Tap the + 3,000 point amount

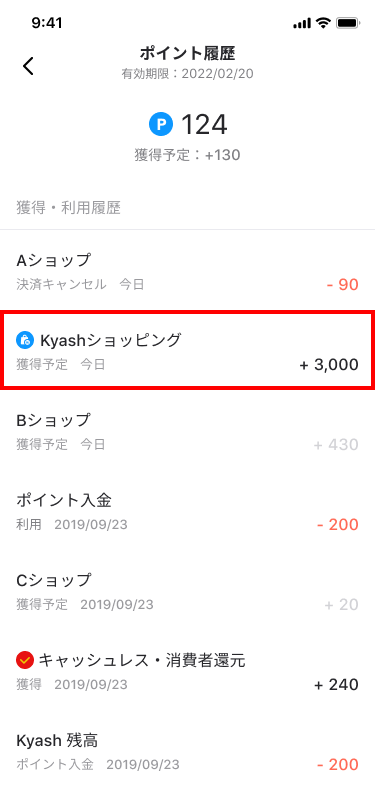(x=329, y=365)
